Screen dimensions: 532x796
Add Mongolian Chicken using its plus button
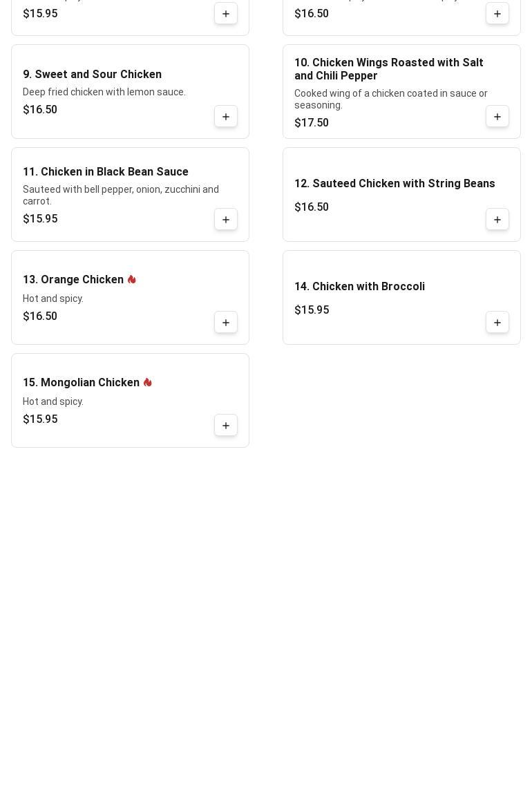coord(226,426)
